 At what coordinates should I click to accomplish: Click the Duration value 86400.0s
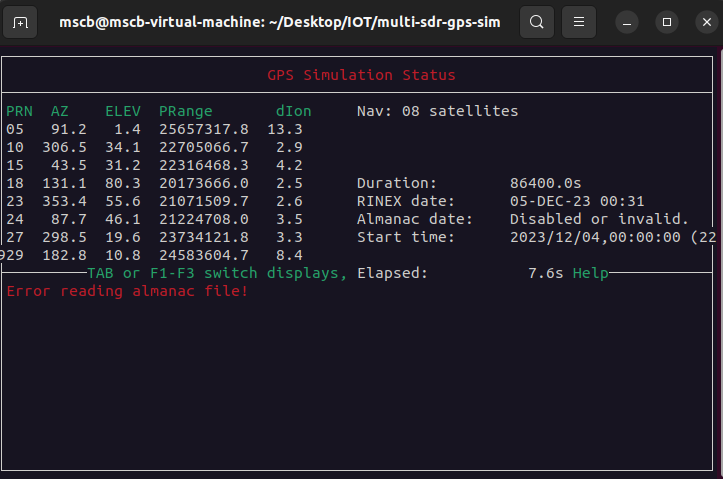coord(545,183)
